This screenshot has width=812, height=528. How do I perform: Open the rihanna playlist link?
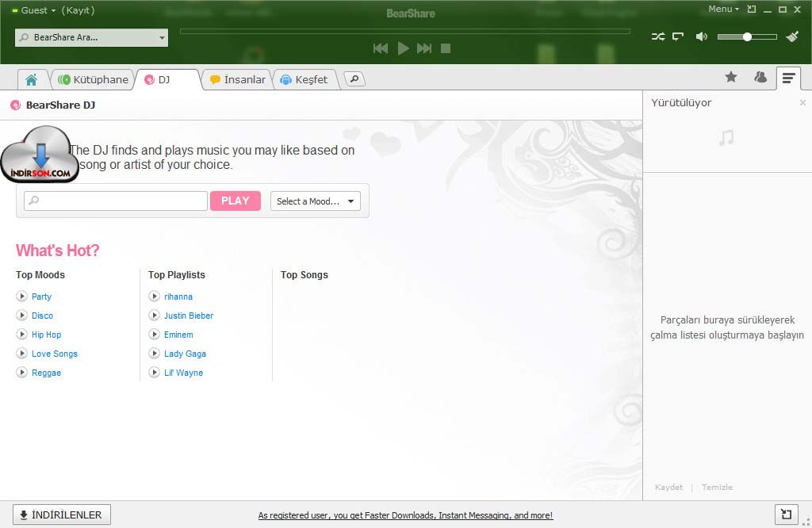click(178, 297)
